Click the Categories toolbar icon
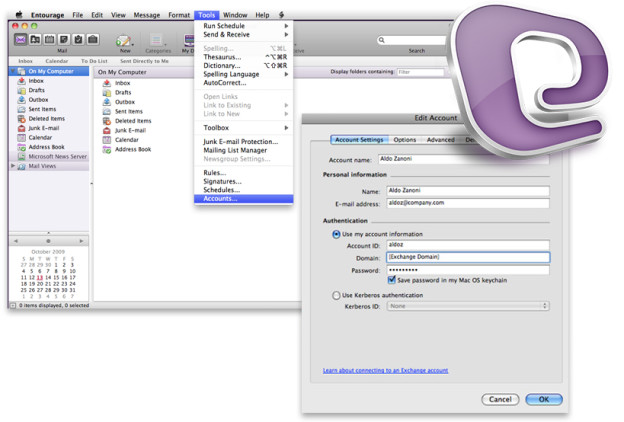 [x=157, y=40]
